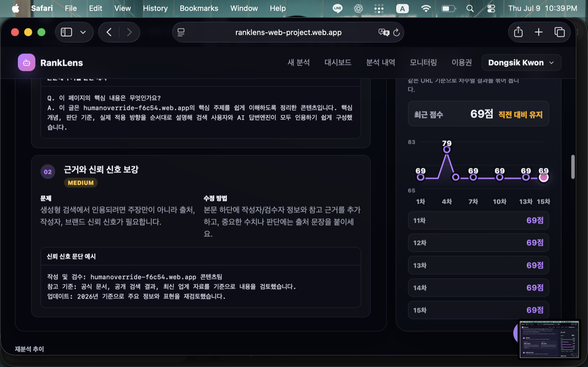Open the 대시보드 page

(x=338, y=63)
